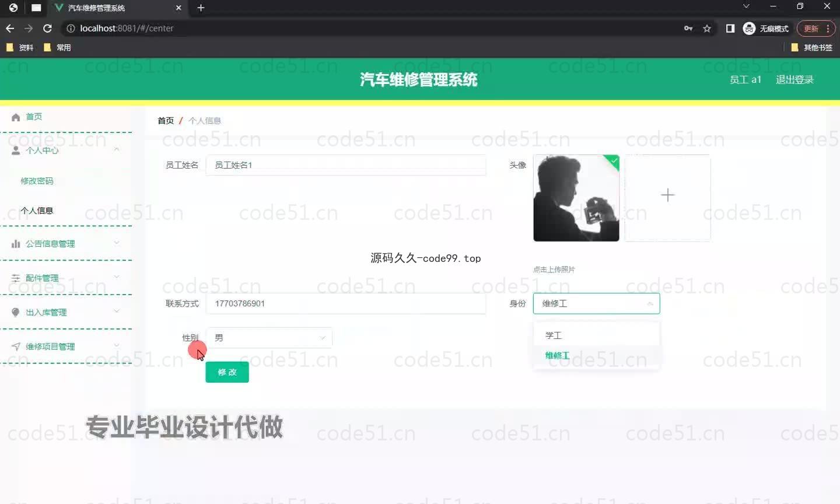Open 个人信息 in the sidebar
Viewport: 840px width, 504px height.
37,211
